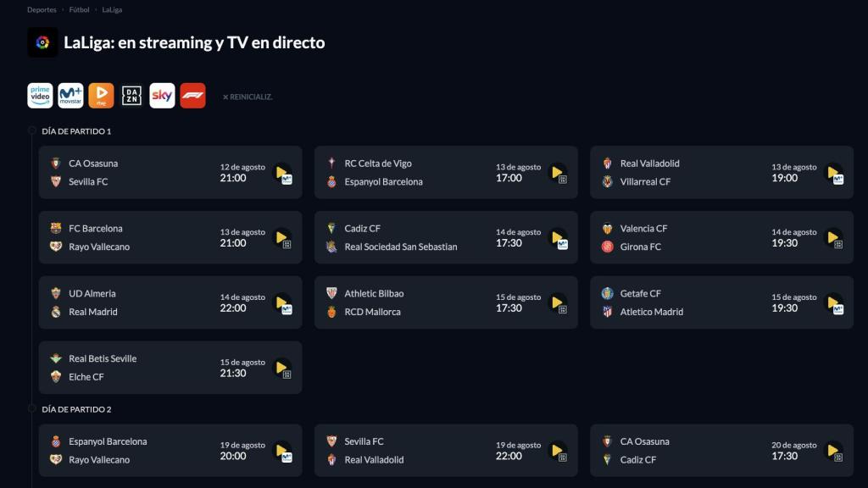
Task: Open the LaLiga logo next to the title
Action: (43, 40)
